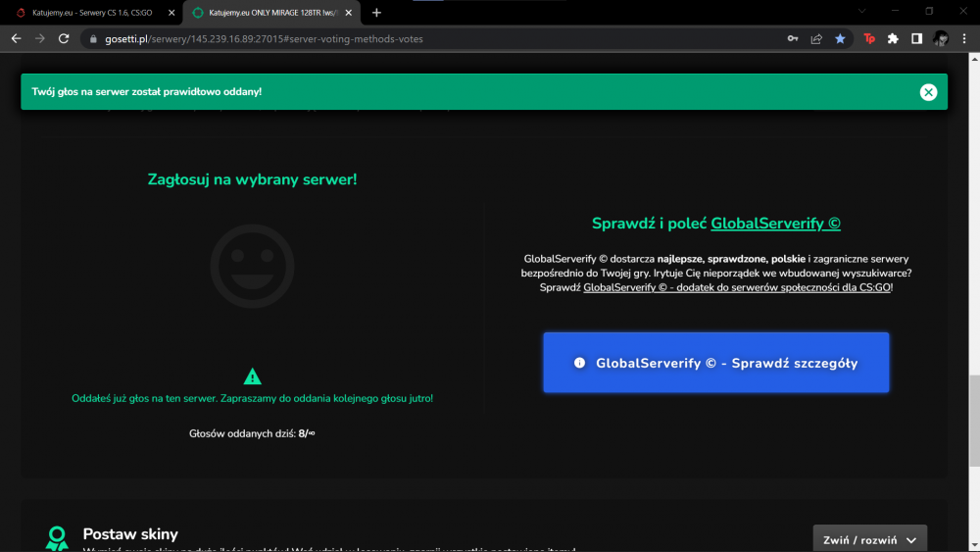
Task: Close the Katujemy.eu Serwery CS 1.6 tab
Action: pos(171,13)
